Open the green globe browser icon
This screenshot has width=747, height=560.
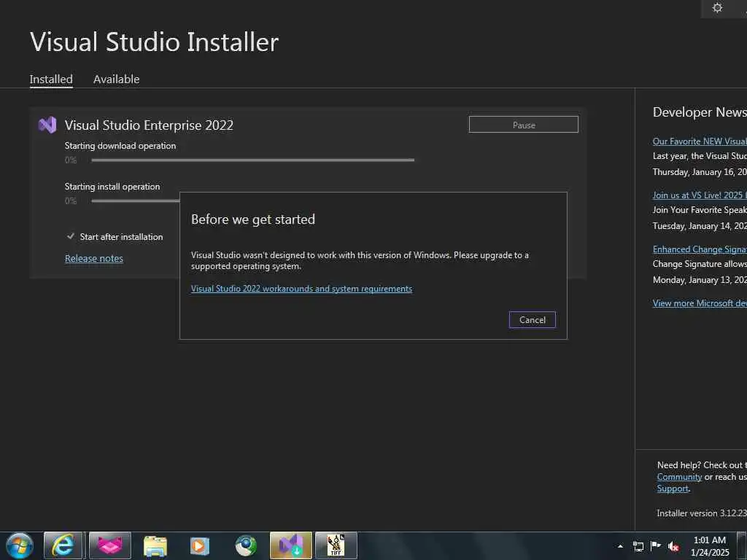246,545
